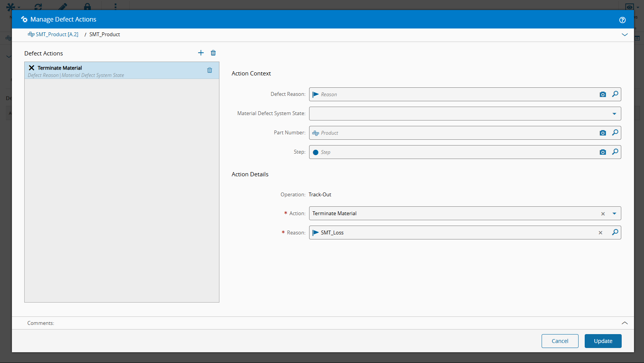Open search for the Part Number field

tap(615, 132)
